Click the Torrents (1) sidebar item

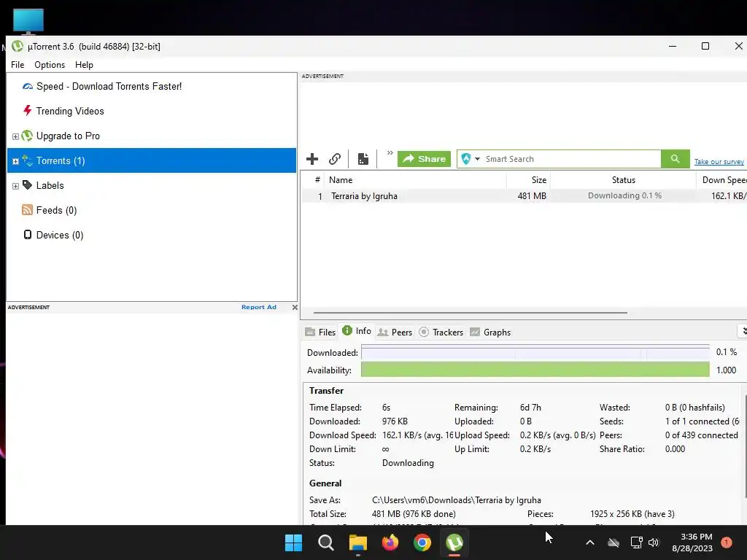click(x=152, y=160)
